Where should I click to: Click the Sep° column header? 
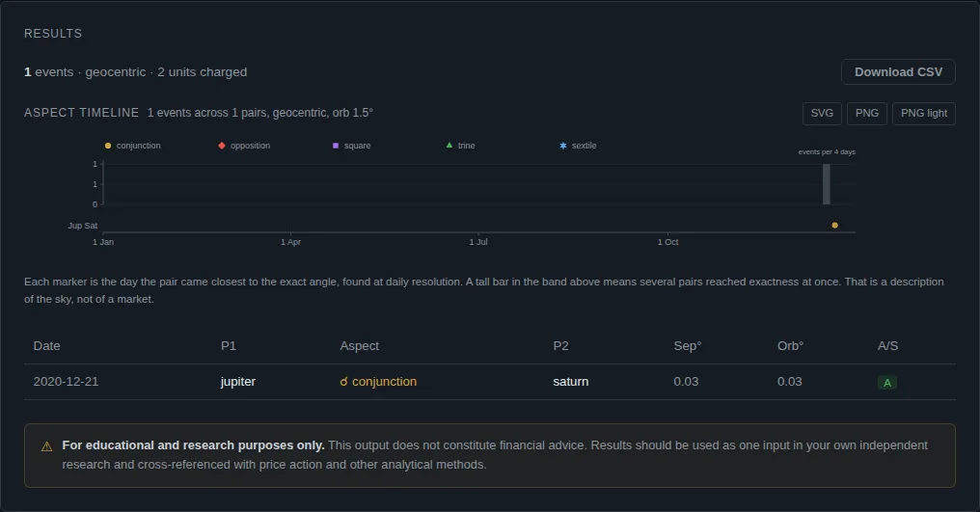point(688,346)
